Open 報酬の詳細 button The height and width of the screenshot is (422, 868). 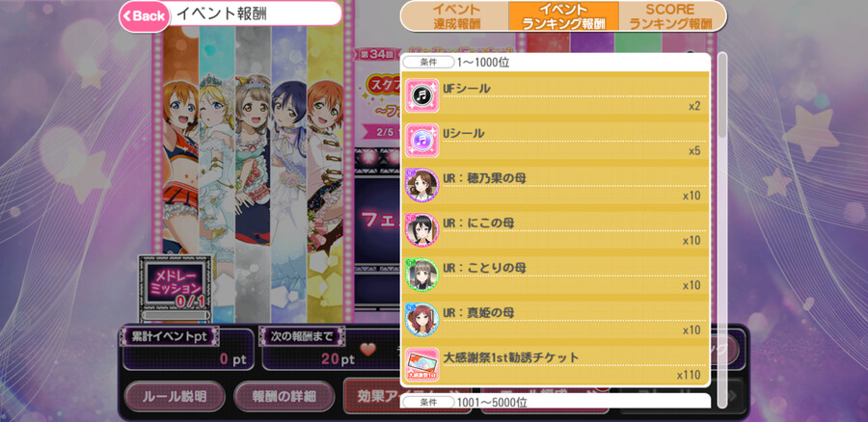tap(284, 397)
